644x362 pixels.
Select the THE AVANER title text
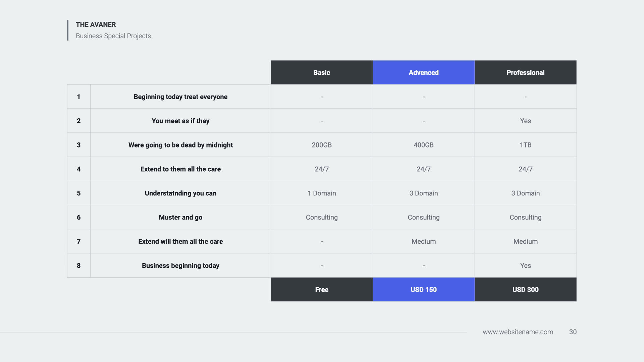pyautogui.click(x=96, y=24)
